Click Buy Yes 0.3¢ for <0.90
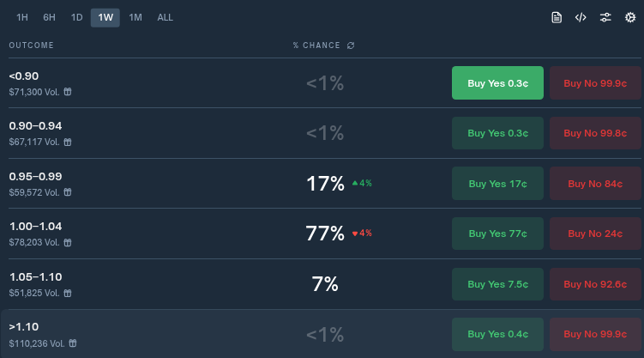 click(x=497, y=83)
